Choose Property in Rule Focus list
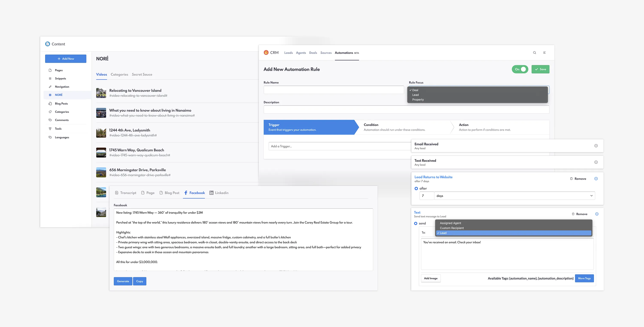 tap(418, 100)
